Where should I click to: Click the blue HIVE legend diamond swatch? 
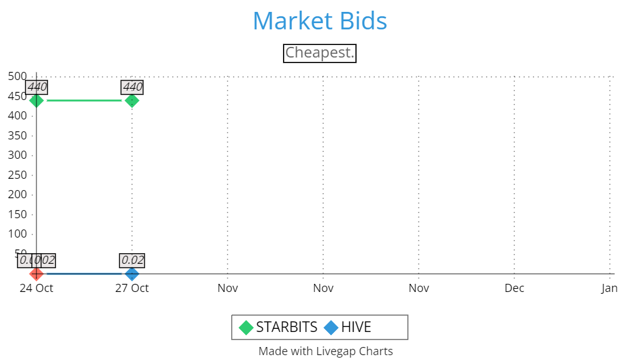click(331, 328)
